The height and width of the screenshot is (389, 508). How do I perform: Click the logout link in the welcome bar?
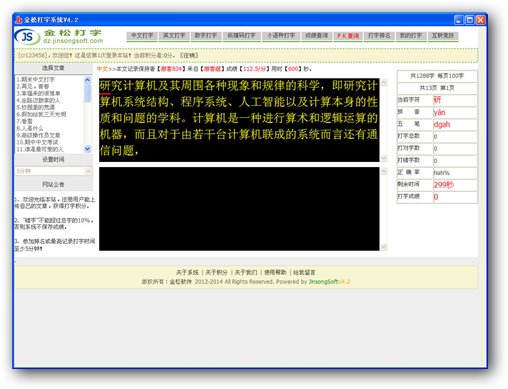tap(189, 55)
